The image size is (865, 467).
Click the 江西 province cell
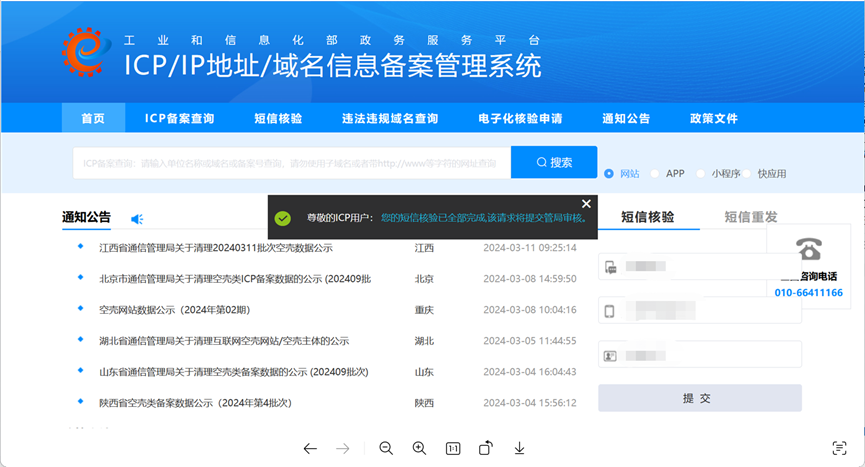(424, 248)
